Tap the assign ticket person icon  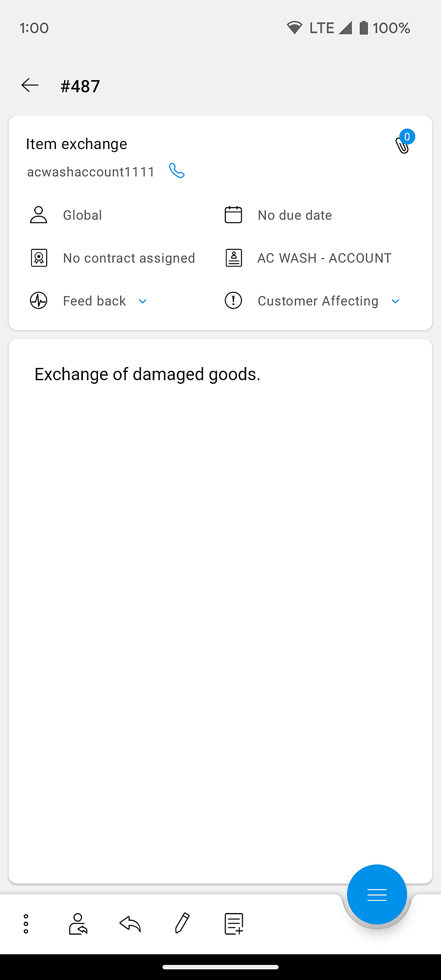(78, 924)
